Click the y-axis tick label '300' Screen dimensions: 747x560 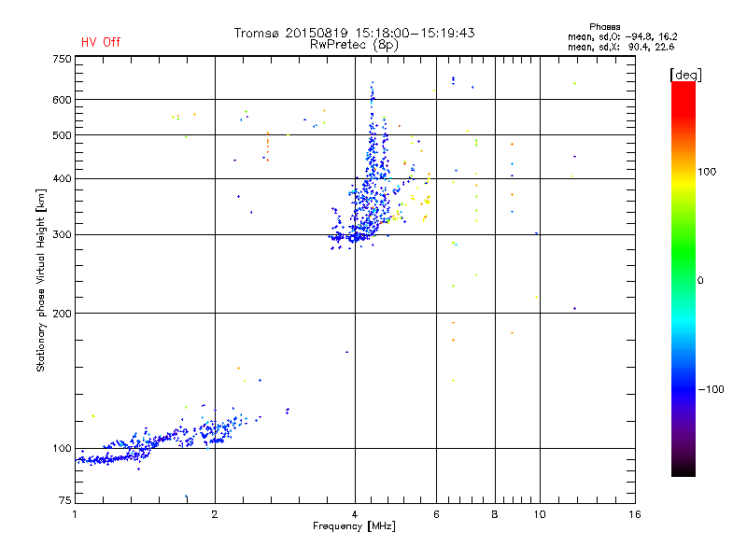[62, 235]
